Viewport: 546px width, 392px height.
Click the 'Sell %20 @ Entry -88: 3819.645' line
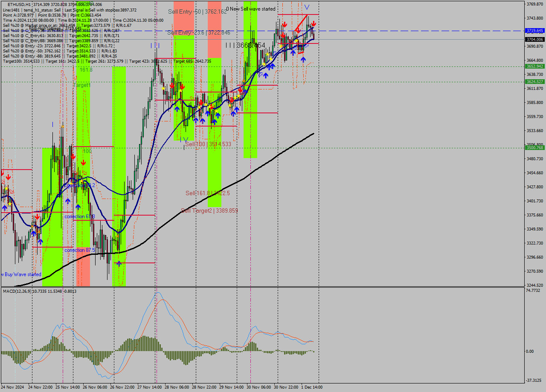(x=60, y=56)
